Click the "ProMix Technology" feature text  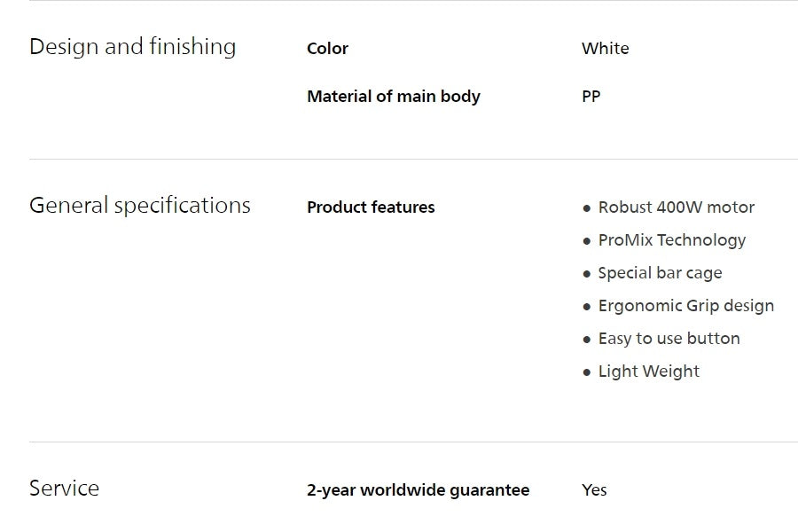[x=671, y=240]
